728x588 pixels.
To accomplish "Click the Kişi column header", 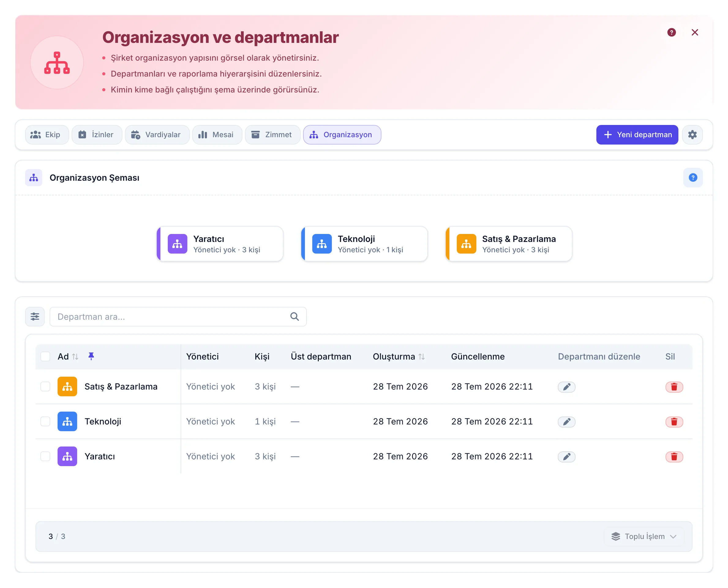I will 262,356.
